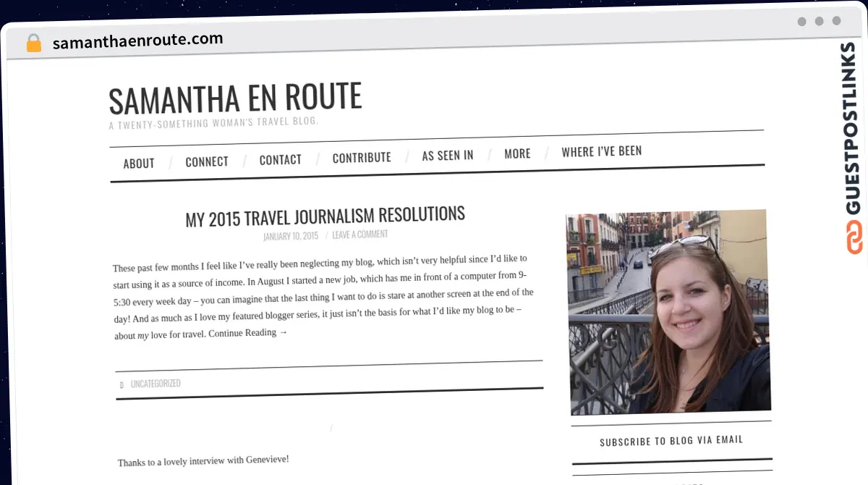Visit the Where I've Been page
Screen dimensions: 868x485
pos(602,151)
